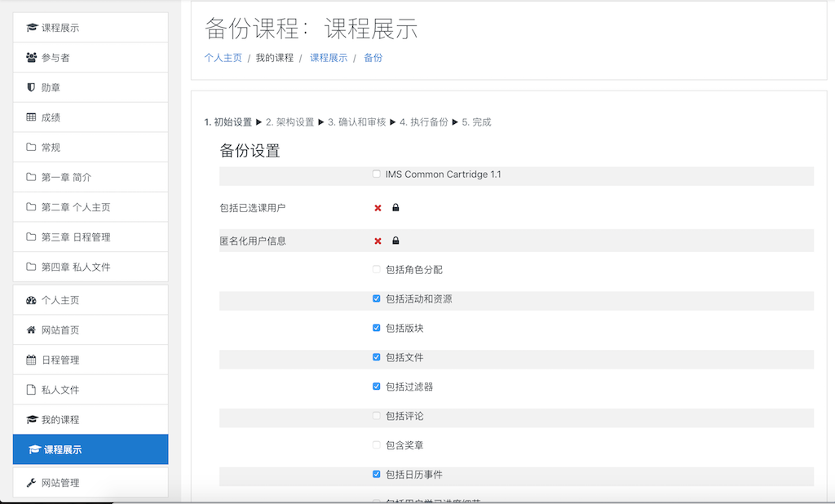The width and height of the screenshot is (835, 504).
Task: Click the 包括已选课用户 label
Action: (253, 208)
